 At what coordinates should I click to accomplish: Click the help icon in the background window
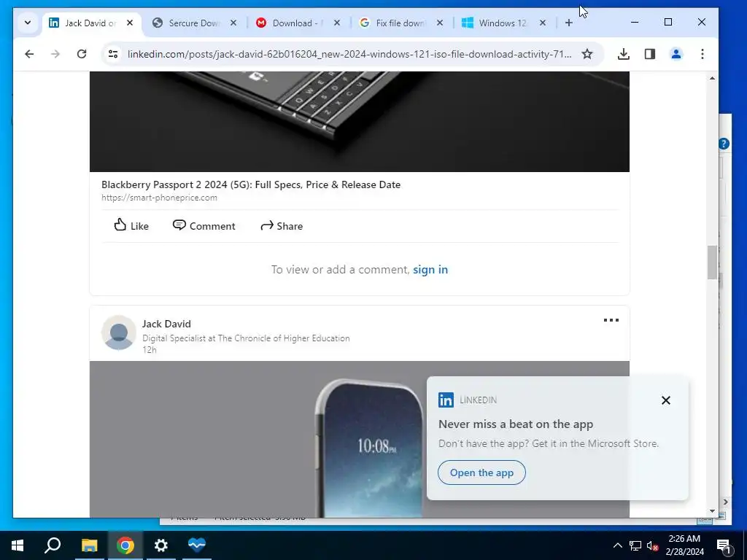(x=724, y=144)
